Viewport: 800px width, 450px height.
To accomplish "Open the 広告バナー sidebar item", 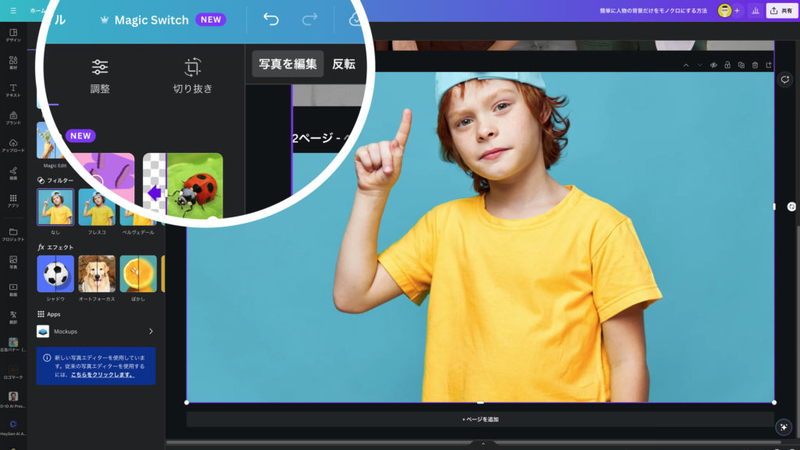I will (13, 344).
